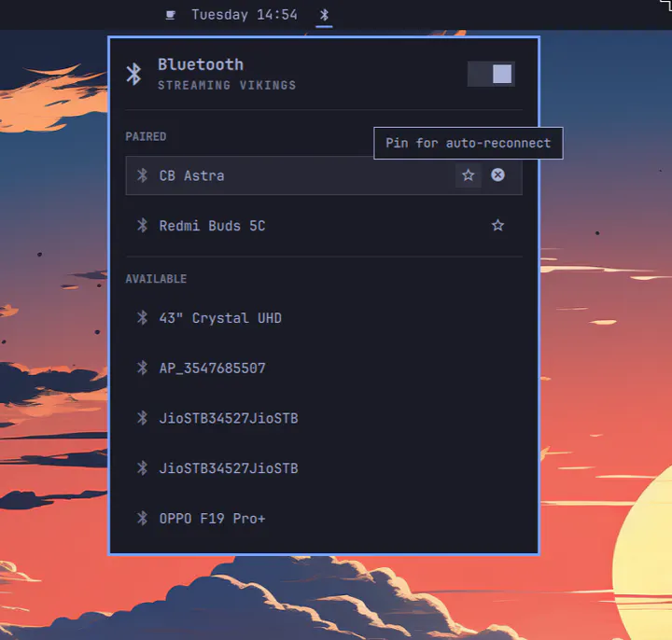This screenshot has width=672, height=640.
Task: Click the Bluetooth panel title
Action: 201,64
